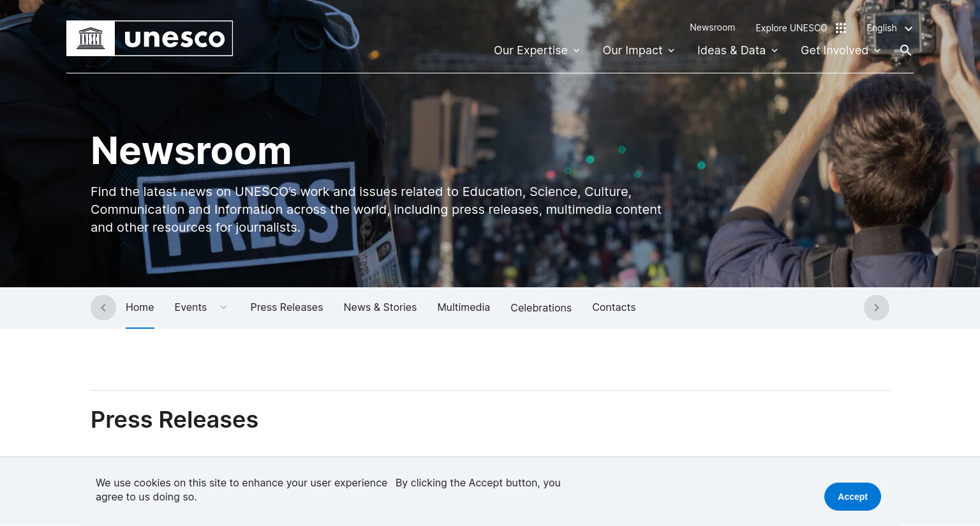Click the Newsroom link in header
The image size is (980, 526).
pos(712,27)
